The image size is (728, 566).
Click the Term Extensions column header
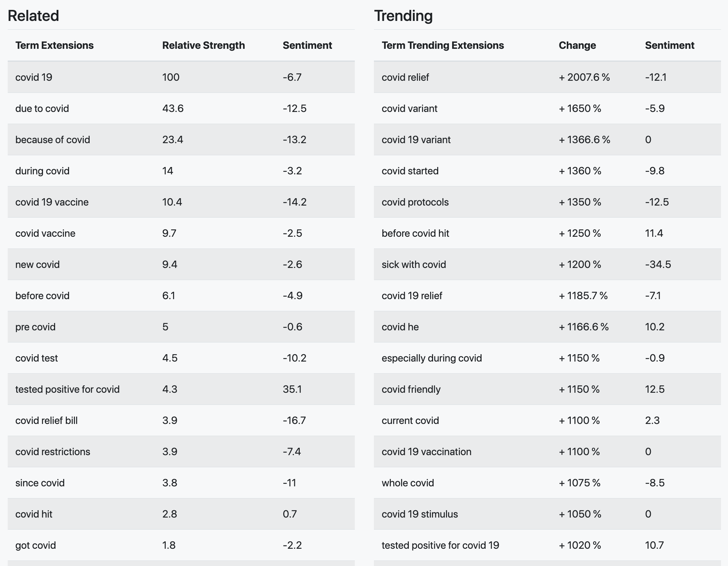tap(54, 45)
